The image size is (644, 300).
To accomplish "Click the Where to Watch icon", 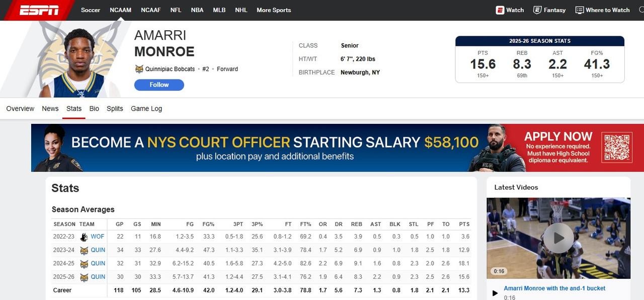I will (580, 10).
